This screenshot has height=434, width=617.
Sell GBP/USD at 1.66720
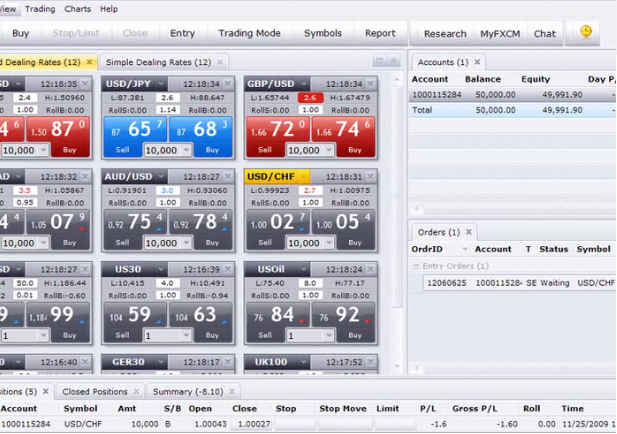tap(277, 137)
